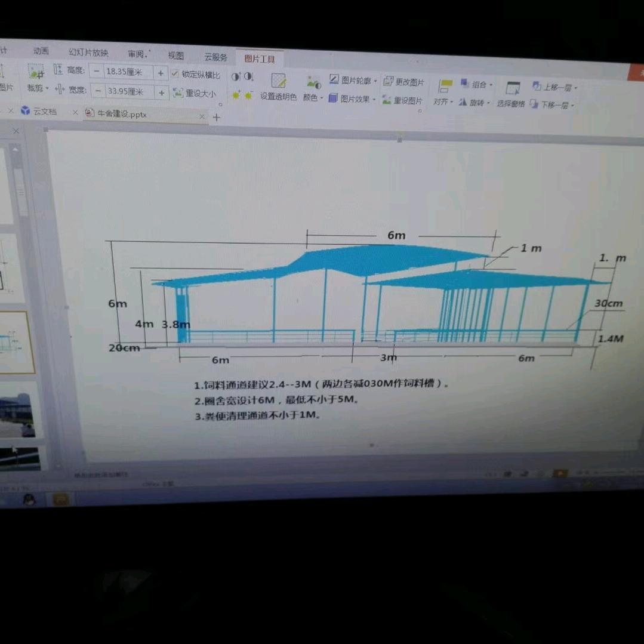The image size is (644, 644).
Task: Click the Reset Size (重设大小) button
Action: 194,94
